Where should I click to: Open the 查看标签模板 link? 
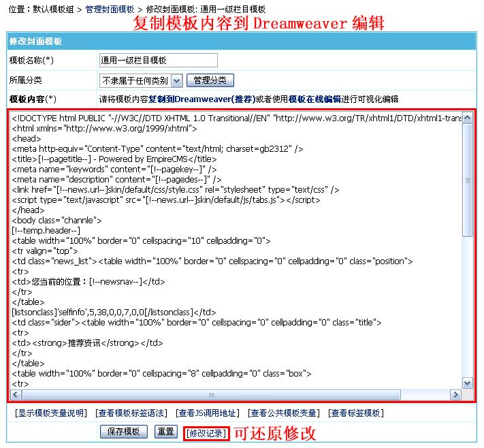tap(355, 413)
